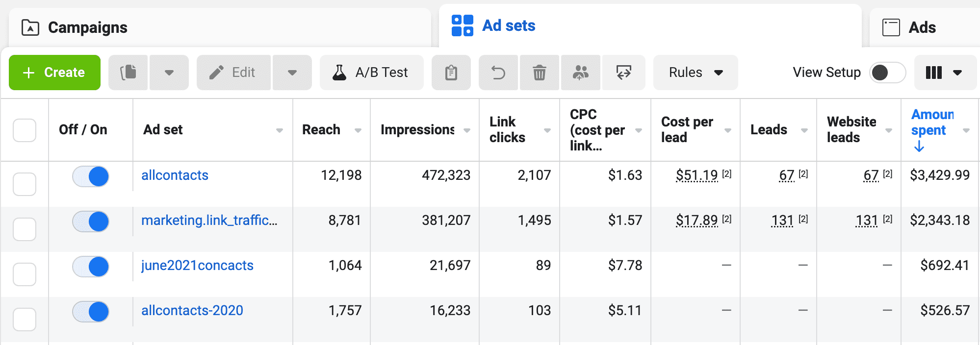Open the dropdown arrow beside Edit
Viewport: 980px width, 345px height.
[x=292, y=73]
